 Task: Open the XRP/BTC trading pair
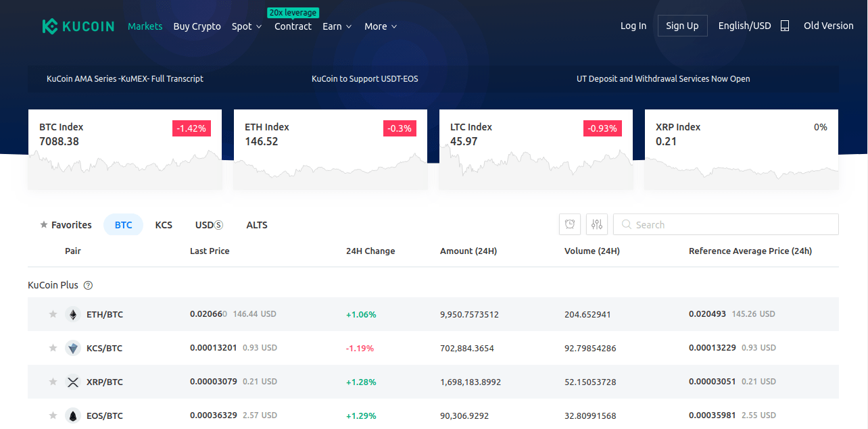tap(105, 382)
